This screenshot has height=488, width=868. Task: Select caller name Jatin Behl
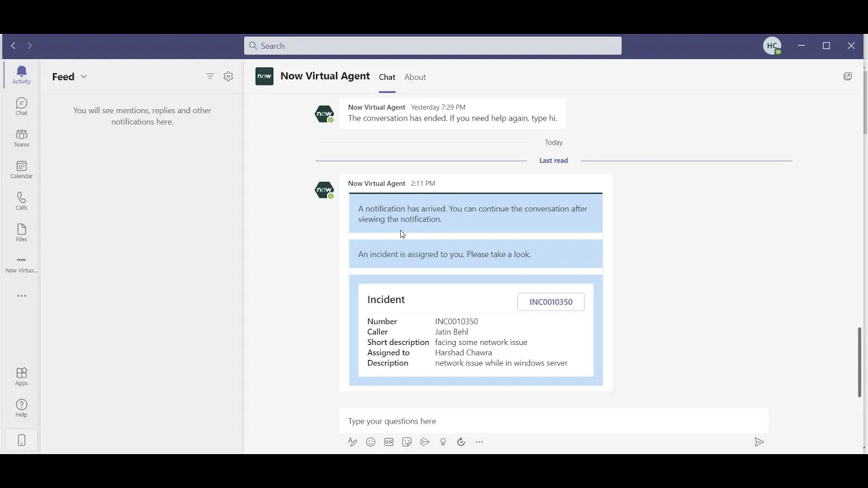tap(452, 332)
